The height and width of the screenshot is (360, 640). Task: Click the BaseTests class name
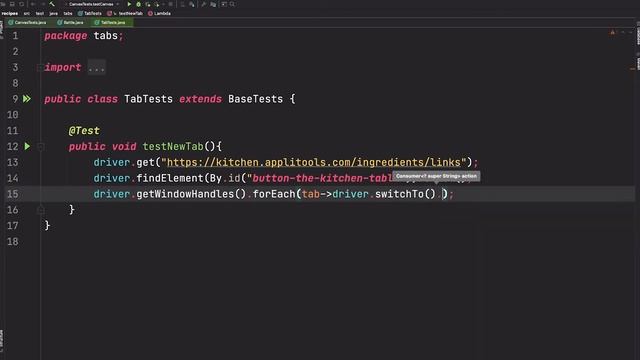point(256,99)
